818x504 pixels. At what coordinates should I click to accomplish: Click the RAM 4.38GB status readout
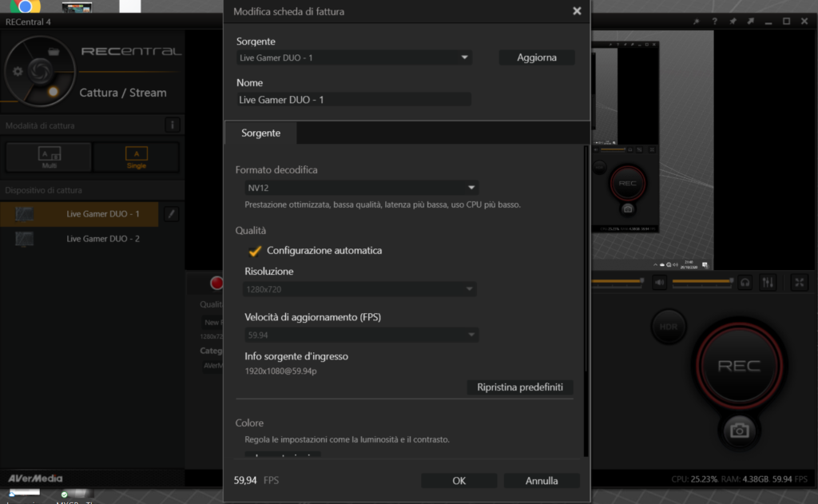click(x=745, y=479)
